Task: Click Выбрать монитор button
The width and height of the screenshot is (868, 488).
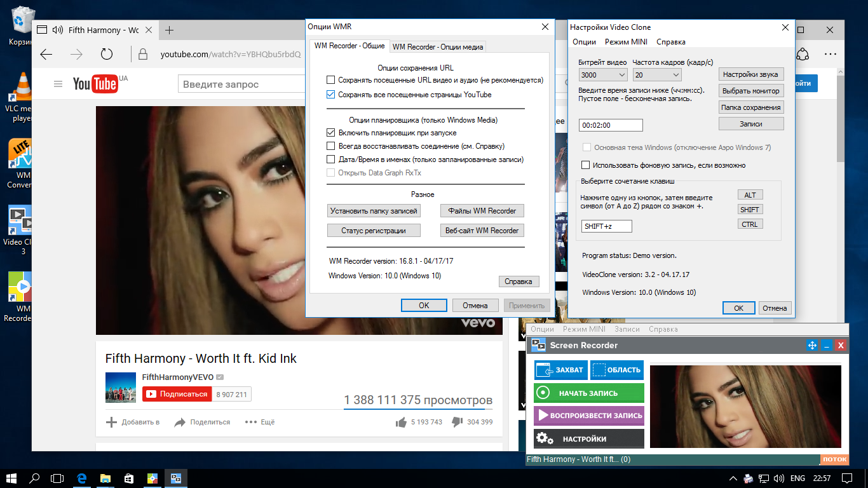Action: (x=751, y=91)
